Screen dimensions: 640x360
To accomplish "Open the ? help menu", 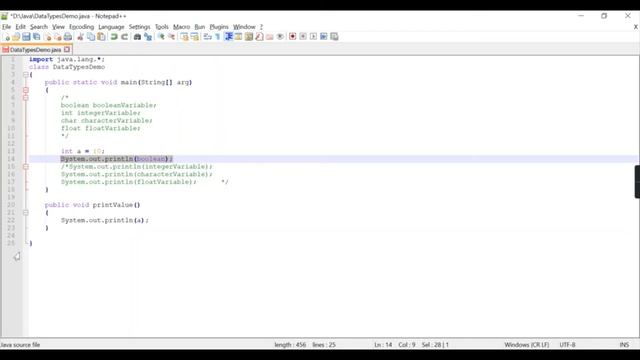I will 261,27.
